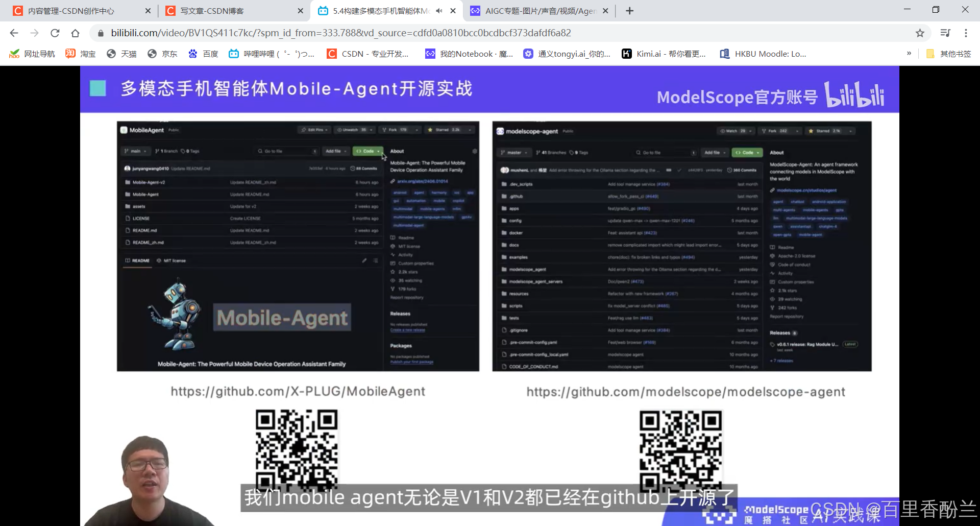Open the 网址导航 bookmark
Image resolution: width=980 pixels, height=526 pixels.
pos(32,54)
